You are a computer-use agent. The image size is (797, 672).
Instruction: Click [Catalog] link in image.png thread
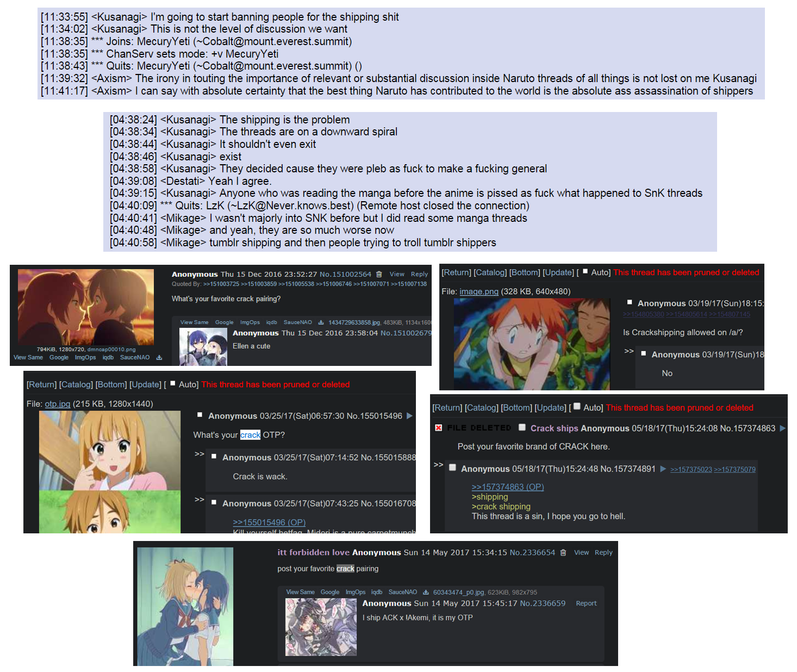coord(490,272)
